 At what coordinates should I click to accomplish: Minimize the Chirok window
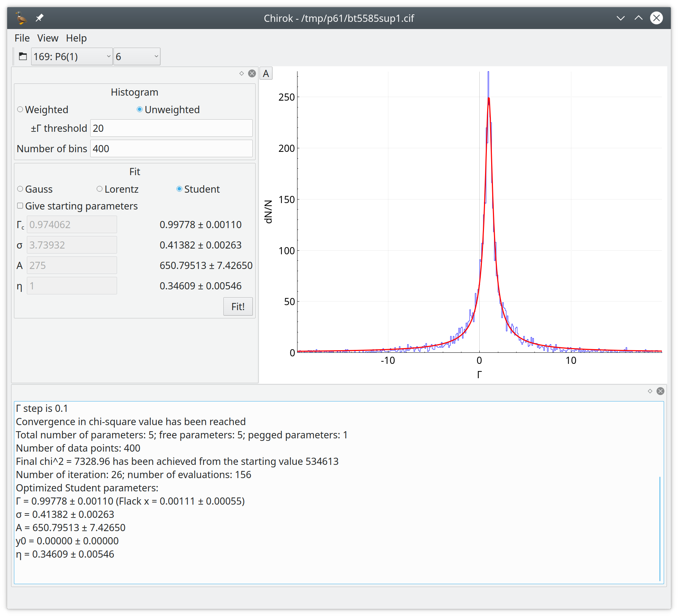point(621,18)
